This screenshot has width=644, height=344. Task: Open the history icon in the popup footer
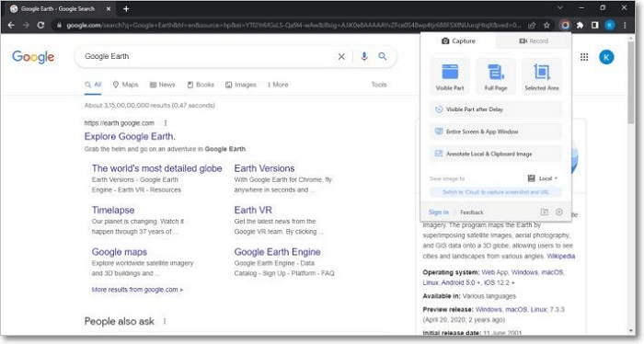tap(545, 212)
